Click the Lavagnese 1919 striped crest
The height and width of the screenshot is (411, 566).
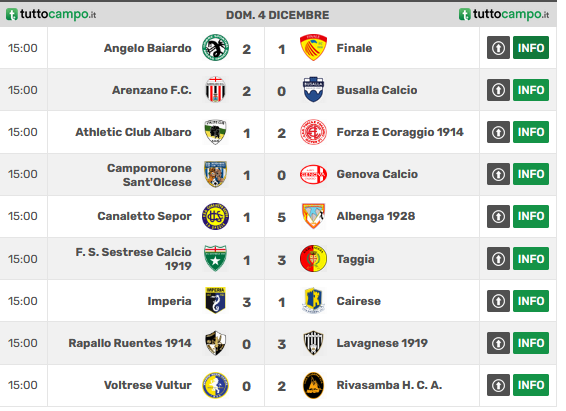pos(313,343)
